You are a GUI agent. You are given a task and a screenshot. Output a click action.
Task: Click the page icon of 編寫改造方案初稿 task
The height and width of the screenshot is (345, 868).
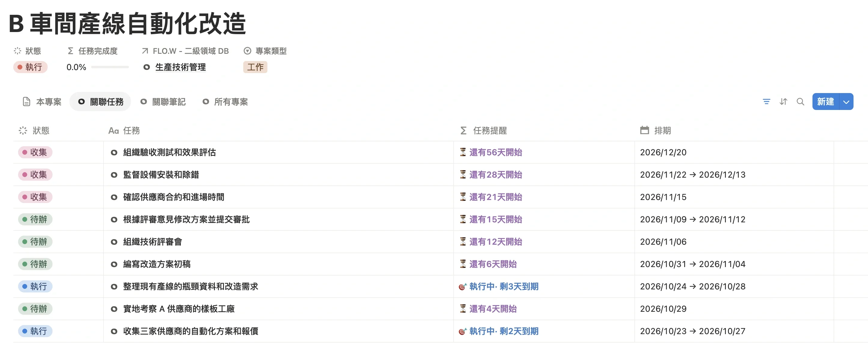coord(114,264)
